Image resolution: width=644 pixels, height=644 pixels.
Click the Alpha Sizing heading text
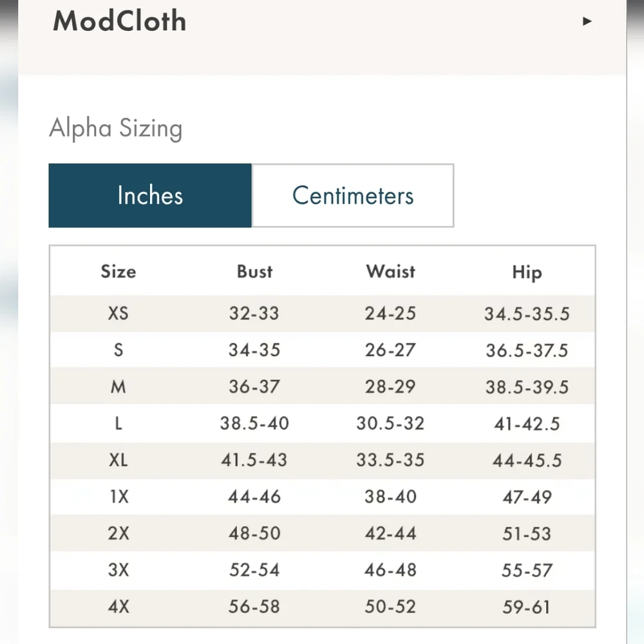click(116, 128)
